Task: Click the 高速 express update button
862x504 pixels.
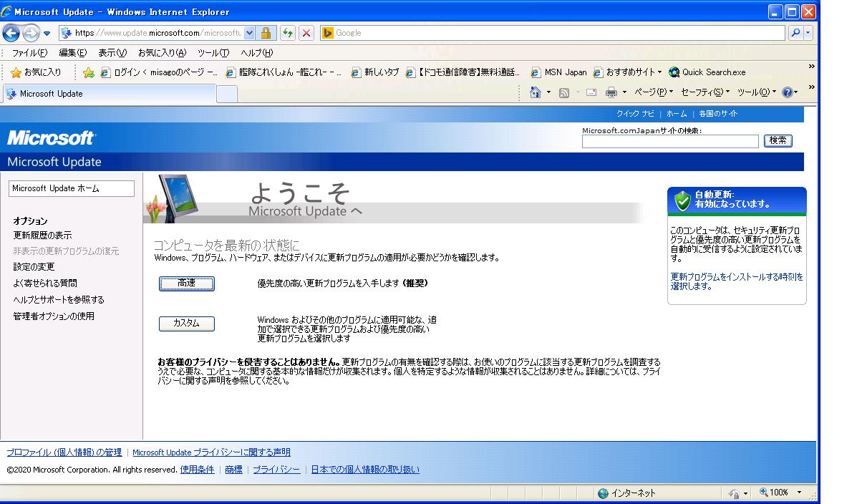Action: (x=186, y=283)
